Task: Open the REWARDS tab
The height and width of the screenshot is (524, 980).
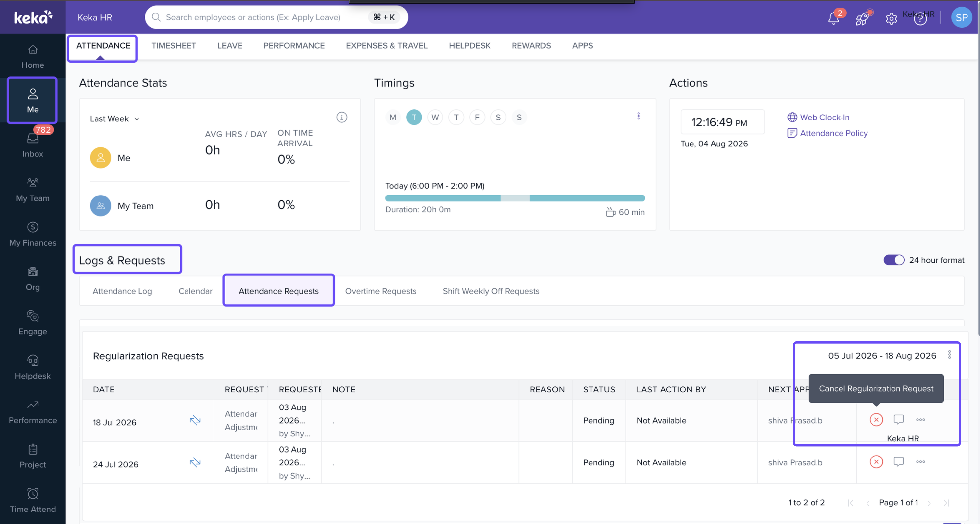Action: 531,46
